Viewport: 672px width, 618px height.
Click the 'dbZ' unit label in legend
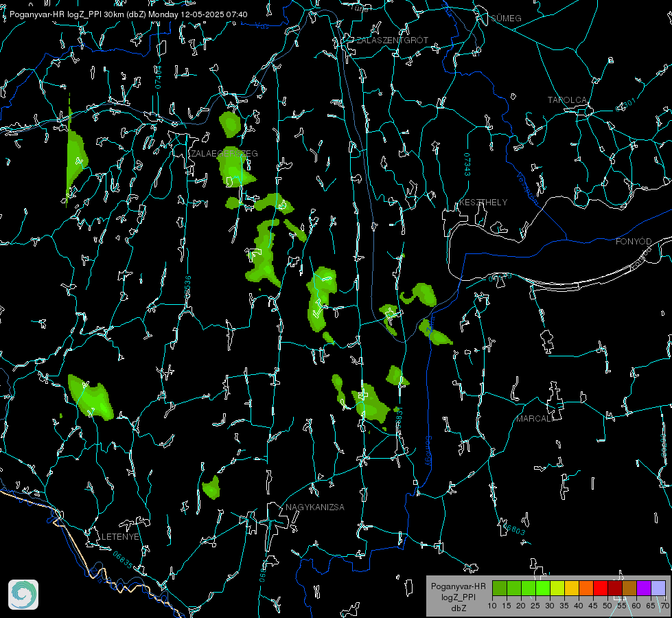tap(458, 608)
